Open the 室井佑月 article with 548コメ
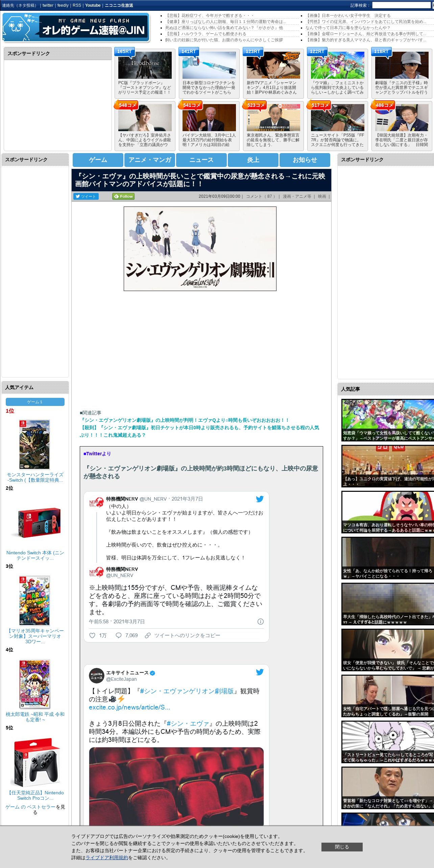 [145, 118]
